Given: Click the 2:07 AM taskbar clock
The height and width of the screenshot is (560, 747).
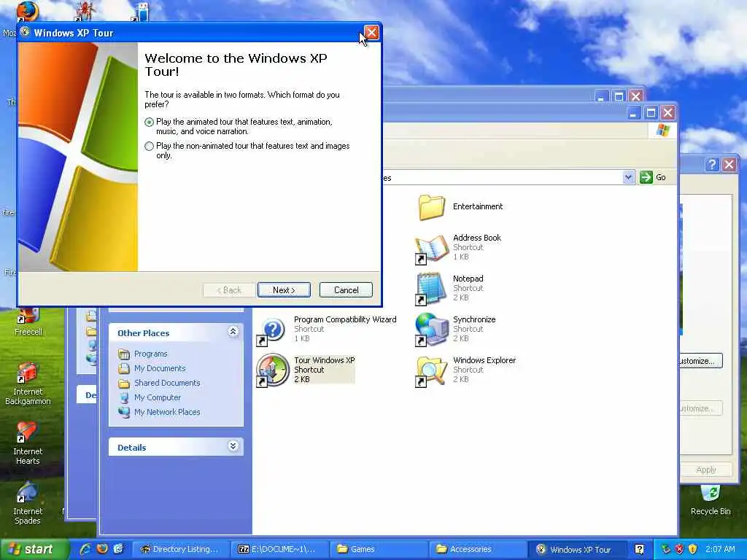Looking at the screenshot, I should pyautogui.click(x=720, y=549).
